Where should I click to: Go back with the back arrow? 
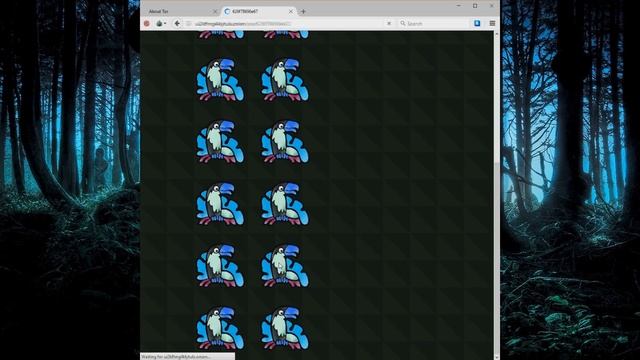point(177,24)
